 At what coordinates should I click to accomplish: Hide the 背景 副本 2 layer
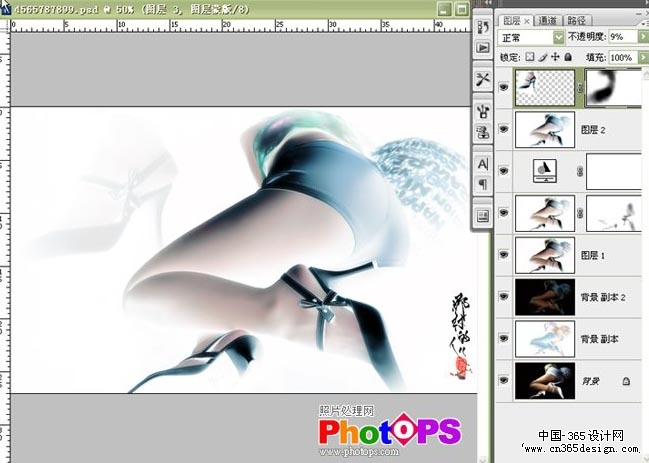pyautogui.click(x=503, y=296)
